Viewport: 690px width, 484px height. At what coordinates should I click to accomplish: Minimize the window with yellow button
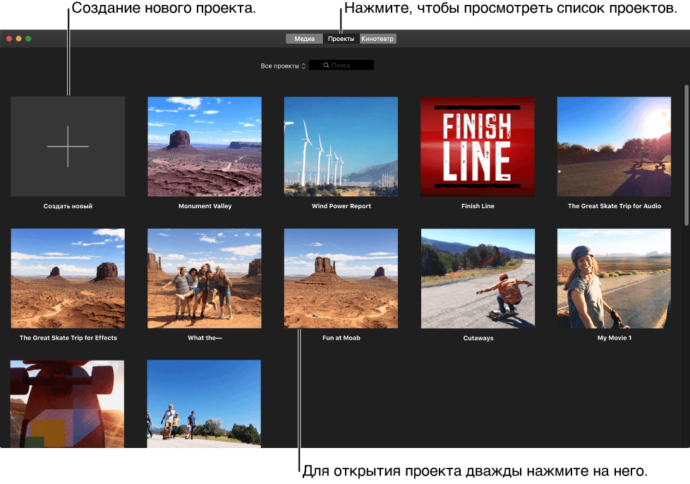[x=18, y=39]
